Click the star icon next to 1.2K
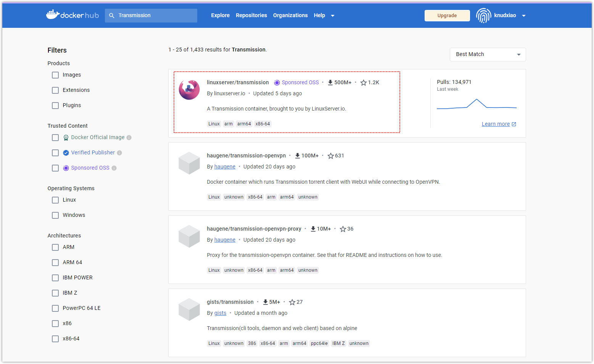The width and height of the screenshot is (594, 364). [364, 83]
